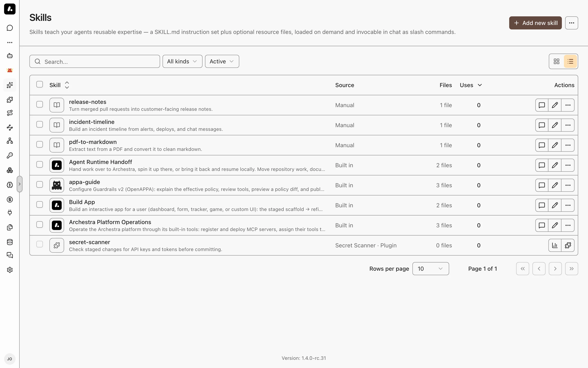
Task: Switch to list view
Action: click(x=570, y=61)
